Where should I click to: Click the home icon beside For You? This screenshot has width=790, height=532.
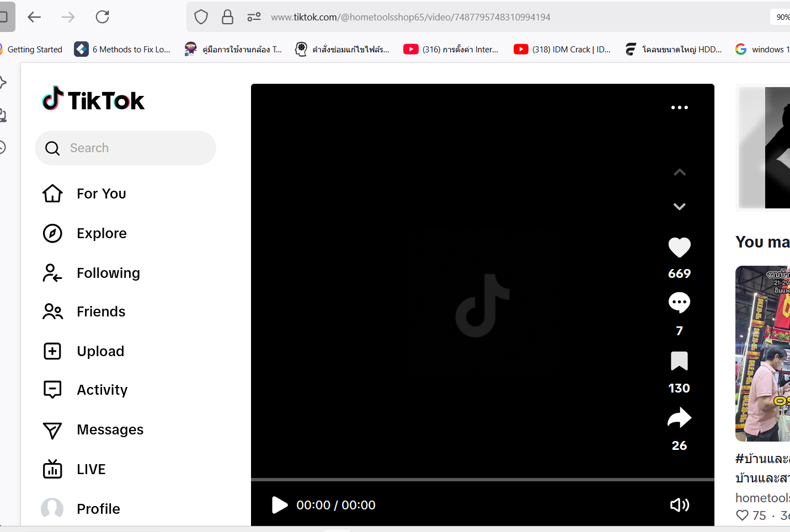52,194
